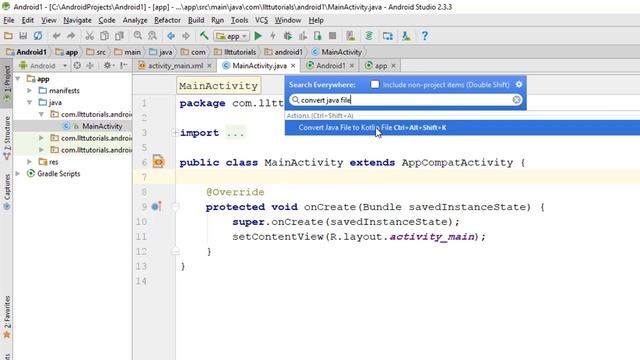Click the lltutorials breadcrumb
640x360 pixels.
coord(236,52)
